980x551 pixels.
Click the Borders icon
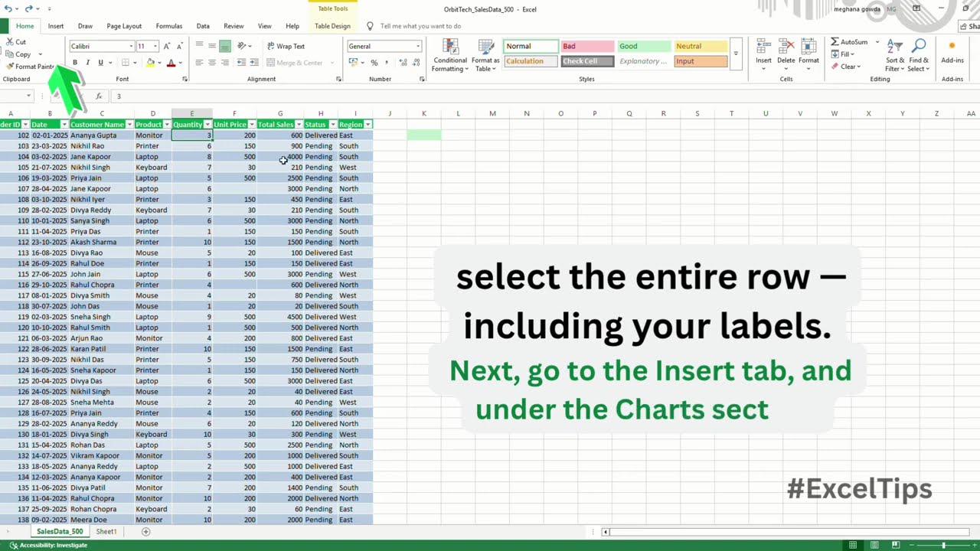click(x=125, y=63)
